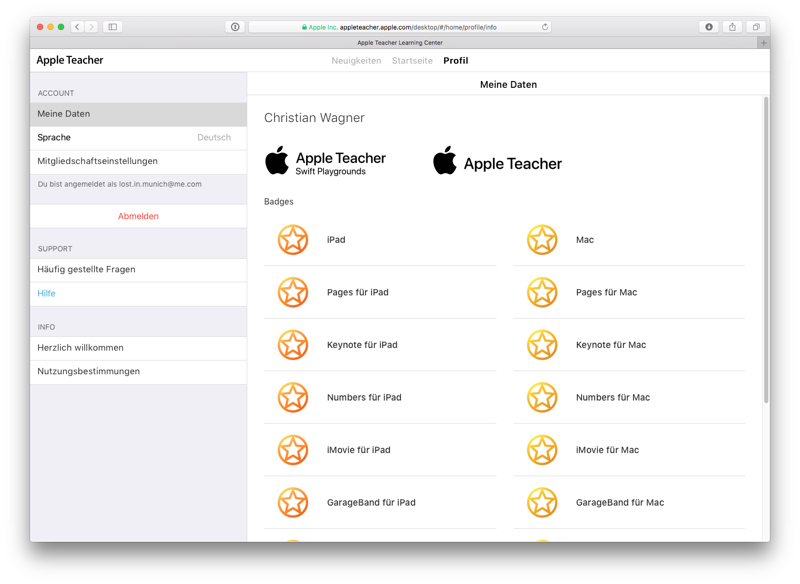This screenshot has height=584, width=800.
Task: Click the iMovie für iPad star badge
Action: point(293,450)
